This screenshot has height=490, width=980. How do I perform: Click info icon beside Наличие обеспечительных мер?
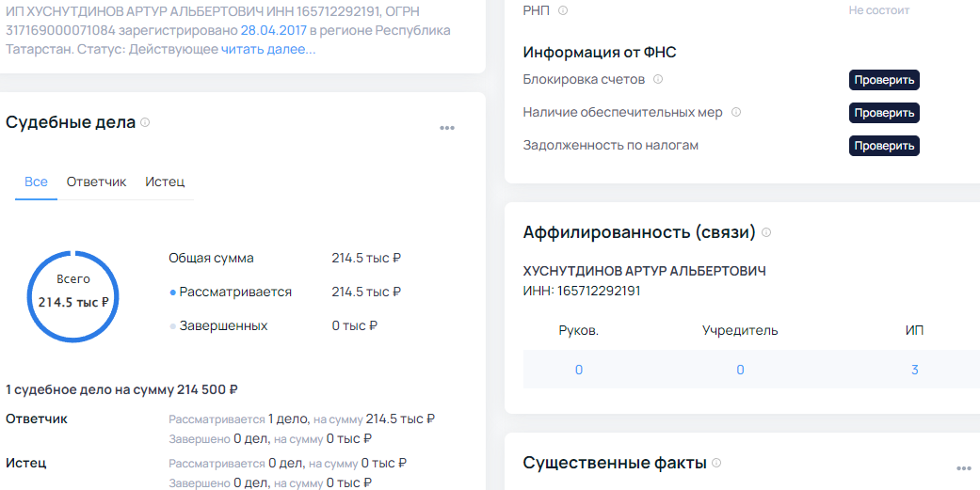[x=735, y=112]
